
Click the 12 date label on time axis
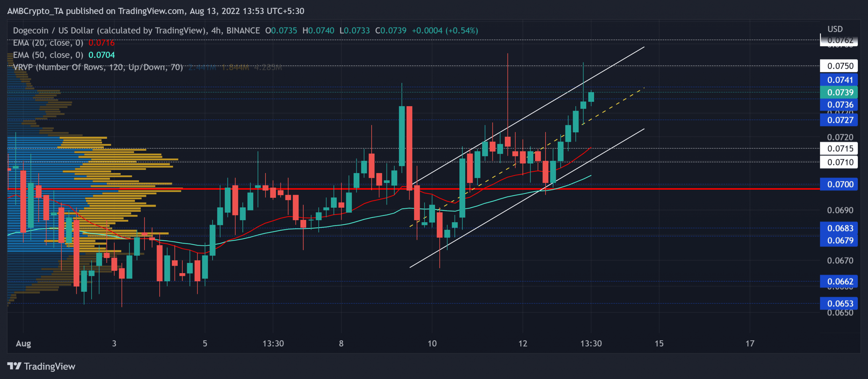[x=523, y=343]
